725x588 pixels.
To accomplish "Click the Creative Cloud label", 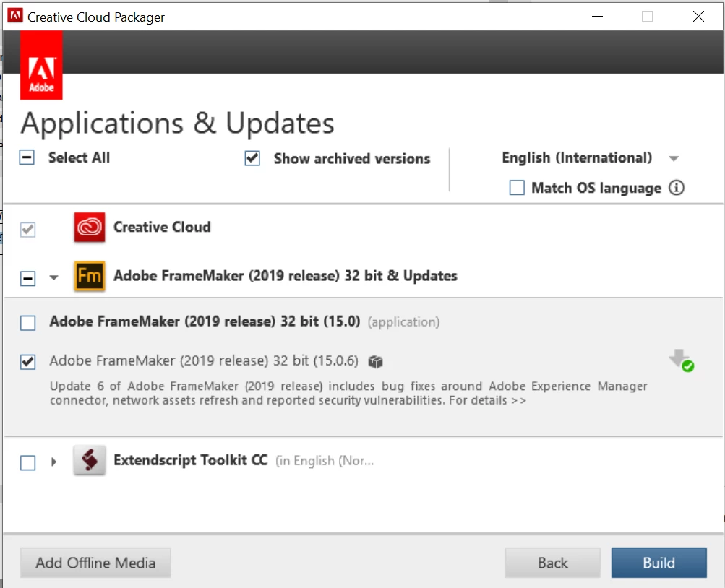I will [x=163, y=228].
